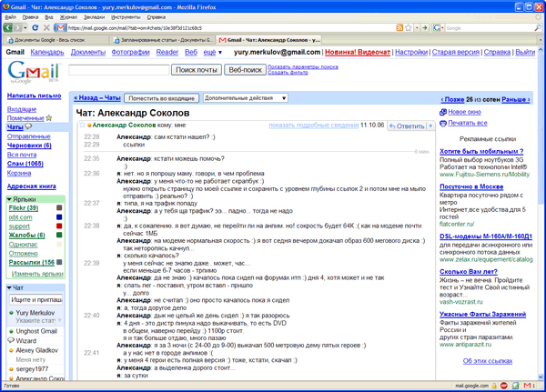Image resolution: width=546 pixels, height=392 pixels.
Task: Click показать подробные сведения link
Action: 313,126
